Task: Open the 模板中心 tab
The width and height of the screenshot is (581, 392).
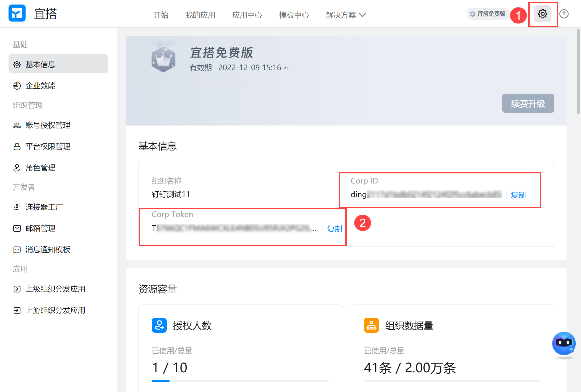Action: pyautogui.click(x=294, y=15)
